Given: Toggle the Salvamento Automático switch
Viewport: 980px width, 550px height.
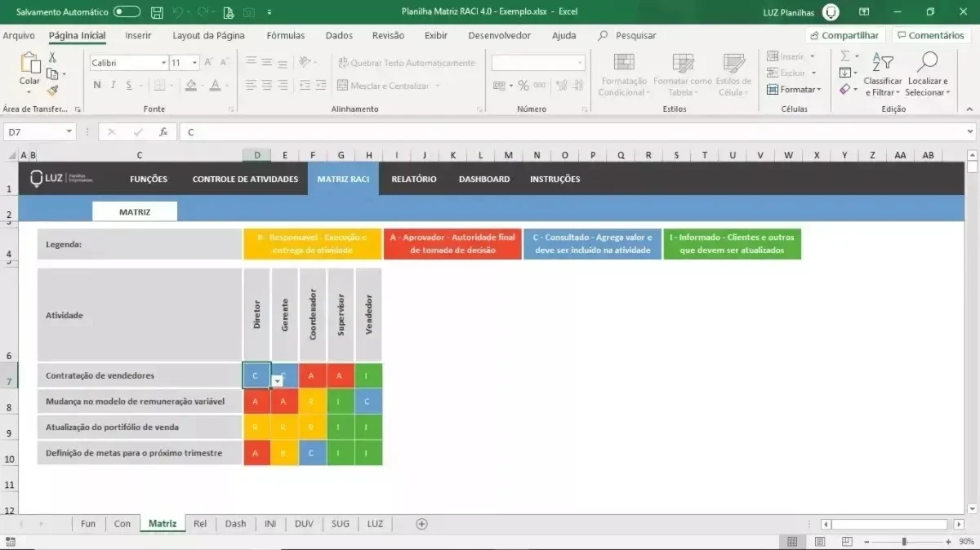Looking at the screenshot, I should point(127,12).
